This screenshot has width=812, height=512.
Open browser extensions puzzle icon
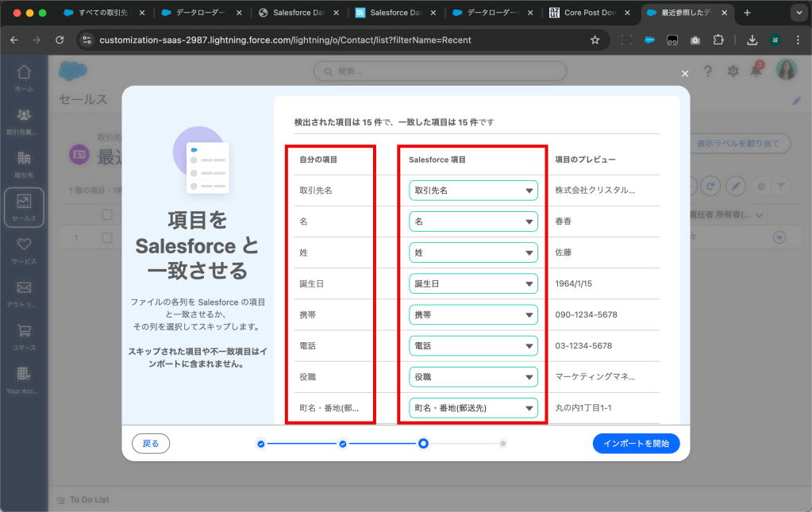coord(718,40)
